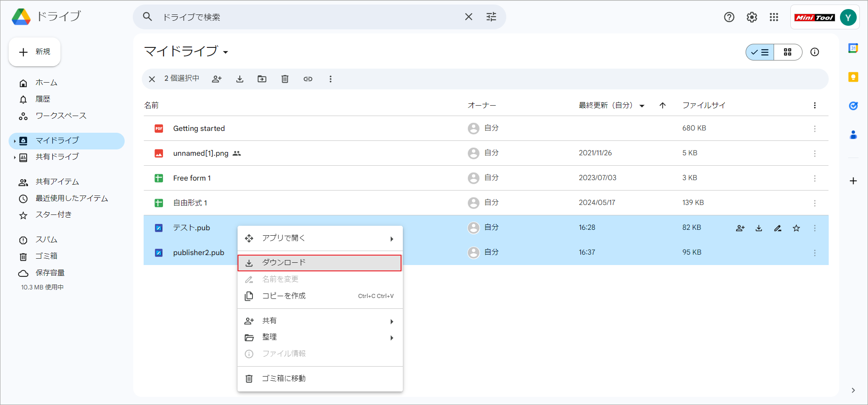This screenshot has width=868, height=405.
Task: Clear the search with the X icon
Action: pyautogui.click(x=469, y=17)
